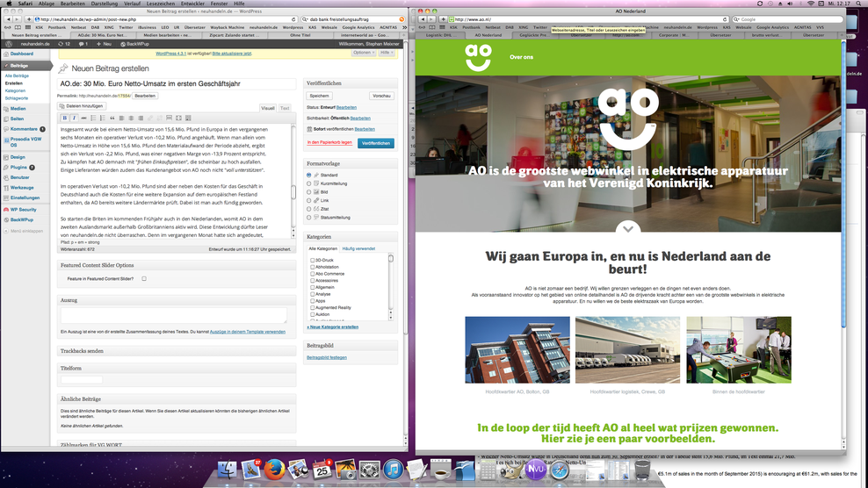Toggle bold formatting in WordPress editor
The height and width of the screenshot is (488, 868).
point(65,118)
